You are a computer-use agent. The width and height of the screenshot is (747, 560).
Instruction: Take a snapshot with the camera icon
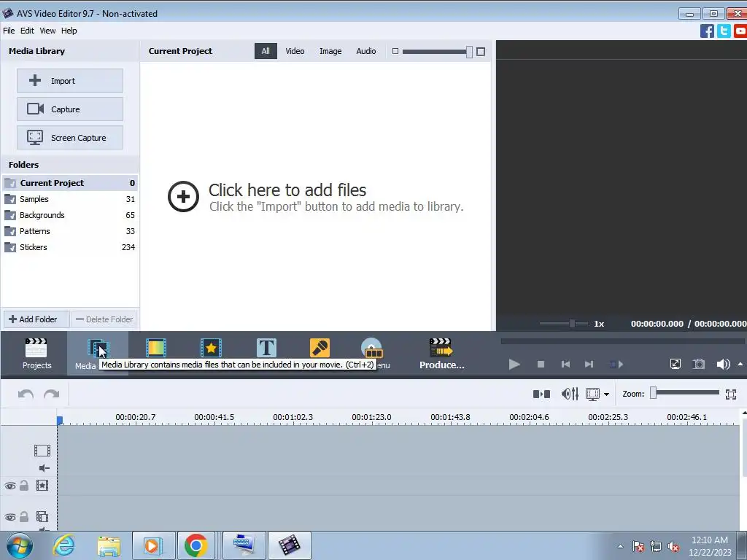pyautogui.click(x=698, y=365)
